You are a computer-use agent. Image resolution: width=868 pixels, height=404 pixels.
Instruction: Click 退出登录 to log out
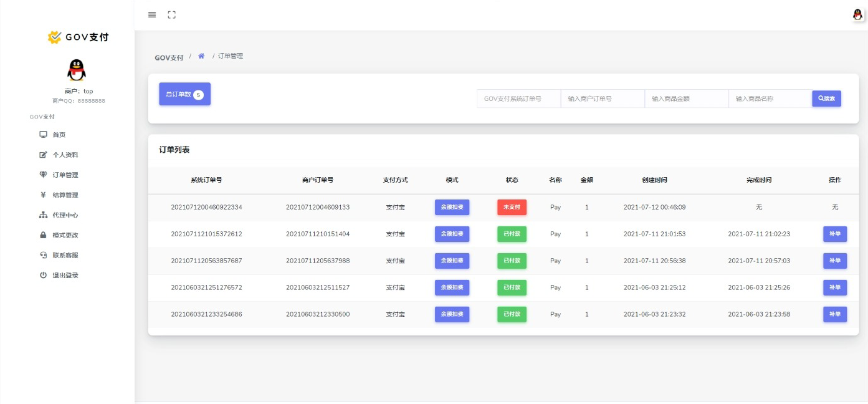(x=65, y=276)
